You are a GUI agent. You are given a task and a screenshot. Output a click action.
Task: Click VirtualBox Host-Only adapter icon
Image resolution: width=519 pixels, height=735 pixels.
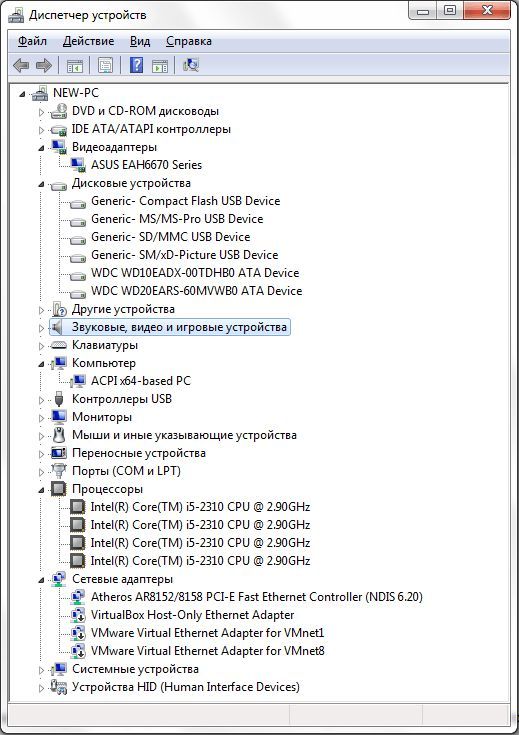(x=78, y=615)
